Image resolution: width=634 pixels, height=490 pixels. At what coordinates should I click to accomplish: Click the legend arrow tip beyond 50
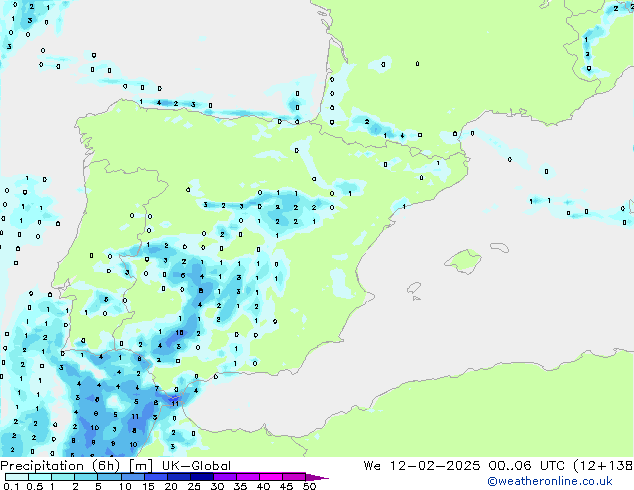click(x=317, y=477)
